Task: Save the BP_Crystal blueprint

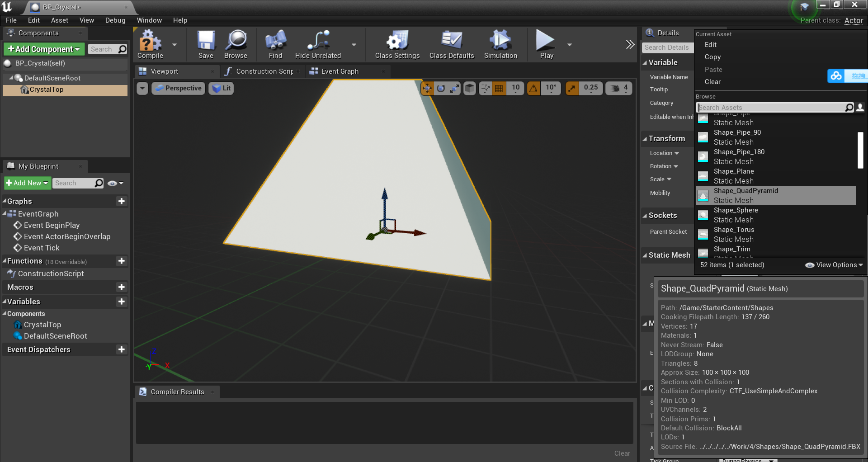Action: (x=206, y=44)
